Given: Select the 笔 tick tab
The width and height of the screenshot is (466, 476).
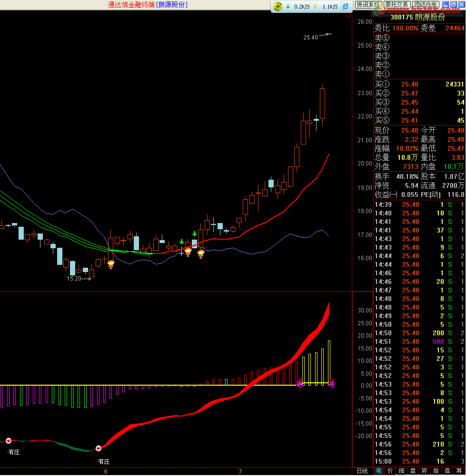Looking at the screenshot, I should 378,471.
